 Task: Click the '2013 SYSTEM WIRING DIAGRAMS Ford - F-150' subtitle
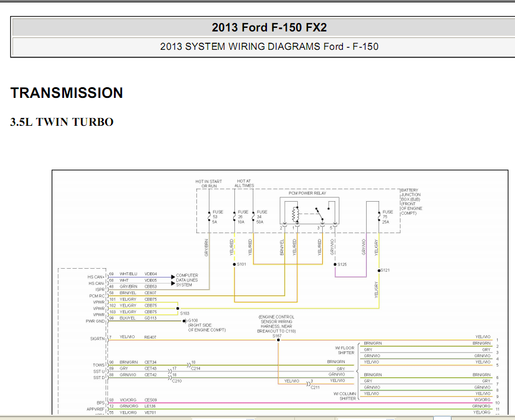click(269, 46)
